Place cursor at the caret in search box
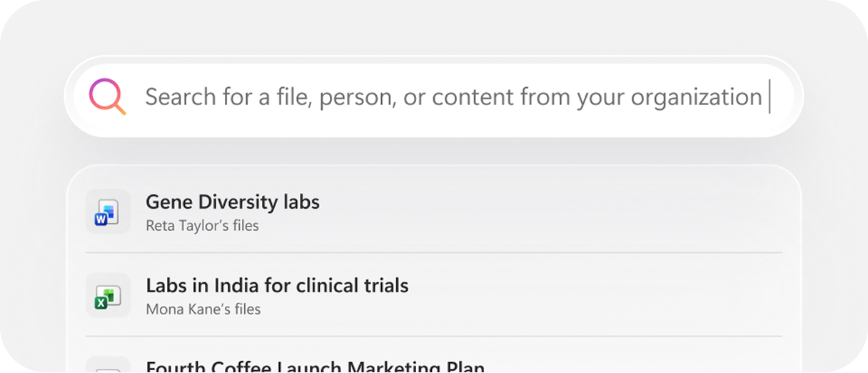 (769, 96)
